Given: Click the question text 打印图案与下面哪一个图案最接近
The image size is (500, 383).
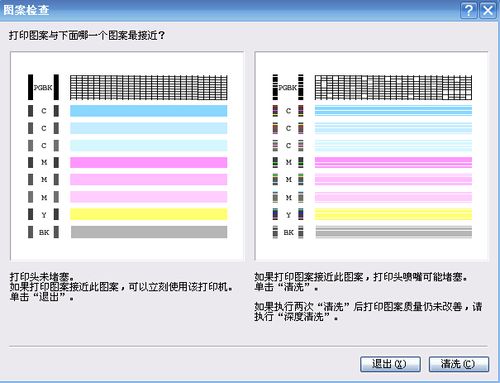Looking at the screenshot, I should tap(87, 35).
